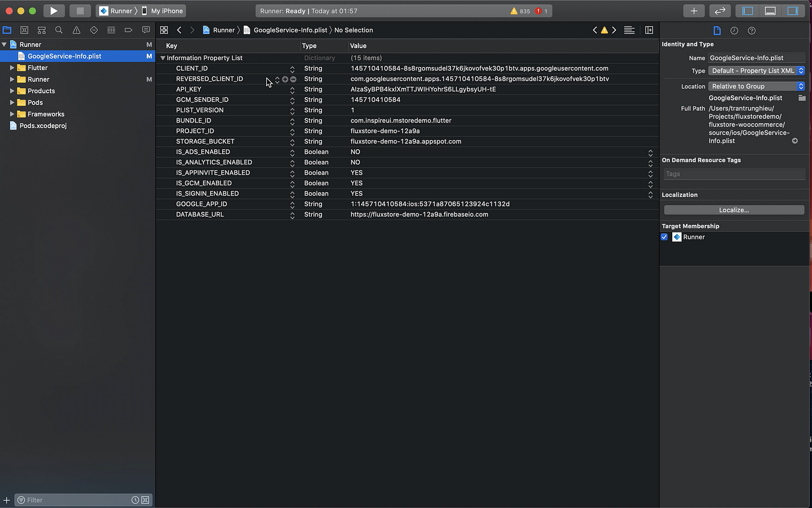Open the Library with the plus button
Screen dimensions: 812x508
pos(694,10)
